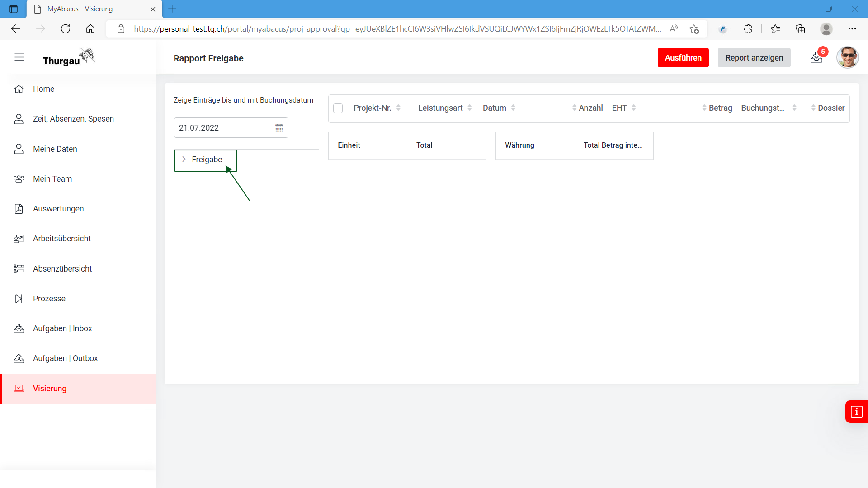Sort by the Leistungsart column arrows
Screen dimensions: 868x488
(x=470, y=108)
